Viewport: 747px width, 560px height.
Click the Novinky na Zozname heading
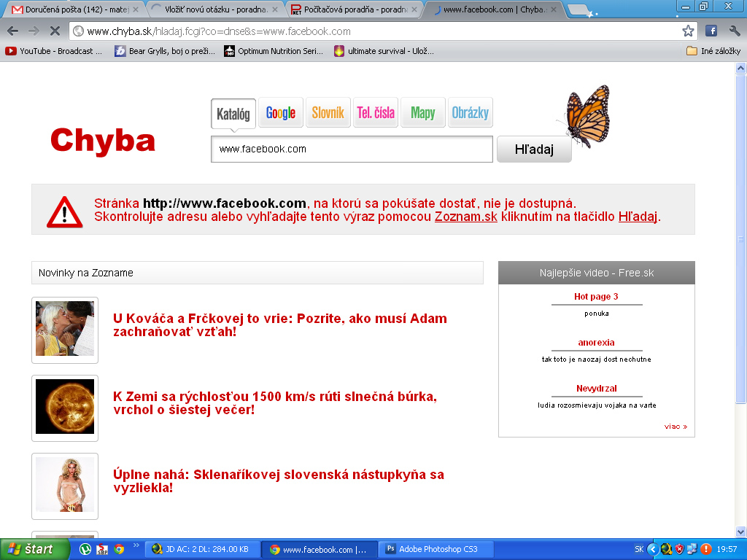click(x=86, y=273)
